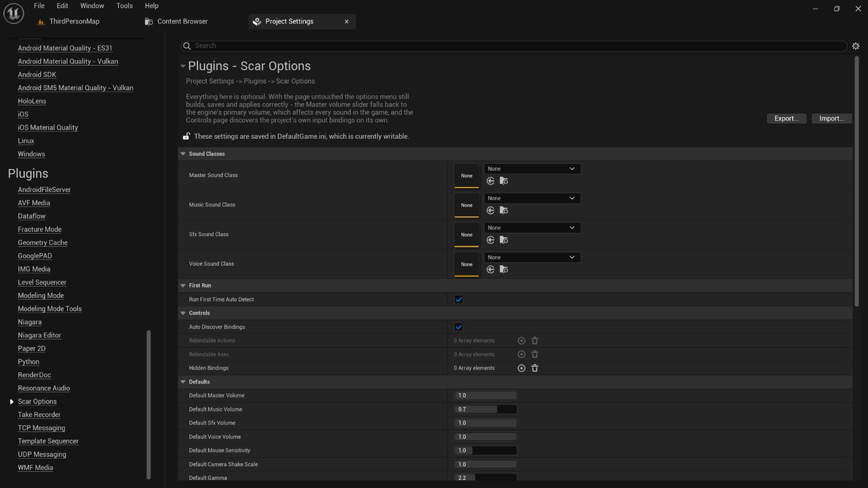Switch to the Content Browser tab
The height and width of the screenshot is (488, 868).
click(x=176, y=22)
